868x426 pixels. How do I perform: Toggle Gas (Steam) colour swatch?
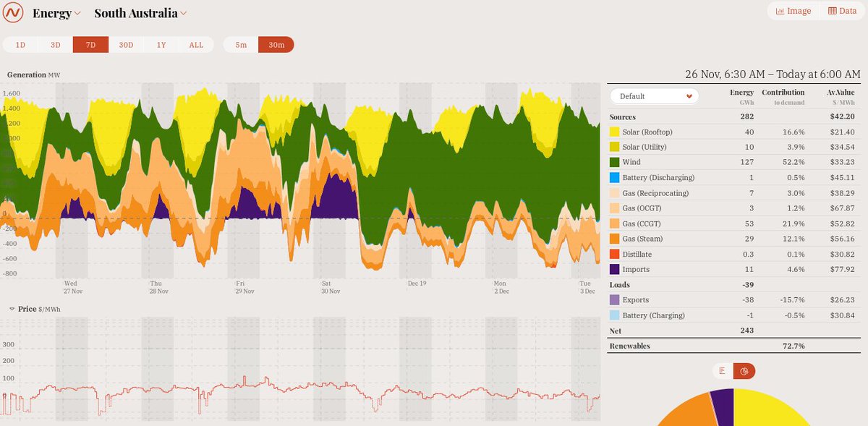[614, 239]
